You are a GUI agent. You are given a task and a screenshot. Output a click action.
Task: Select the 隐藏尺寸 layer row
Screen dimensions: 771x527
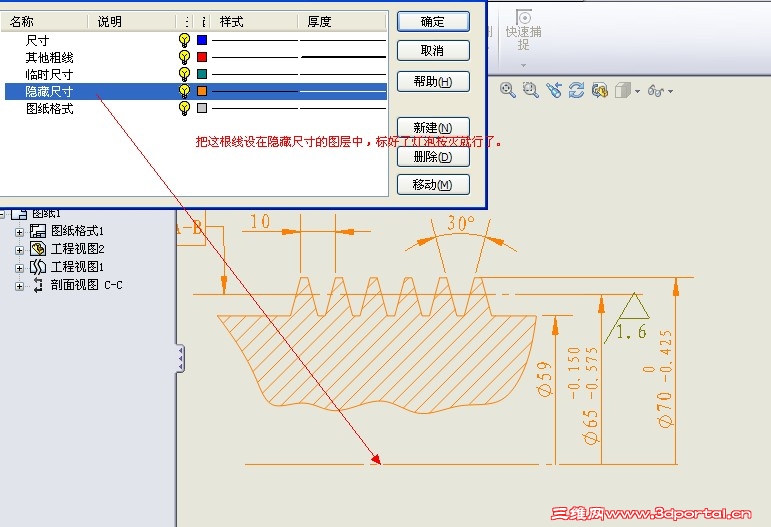coord(194,91)
